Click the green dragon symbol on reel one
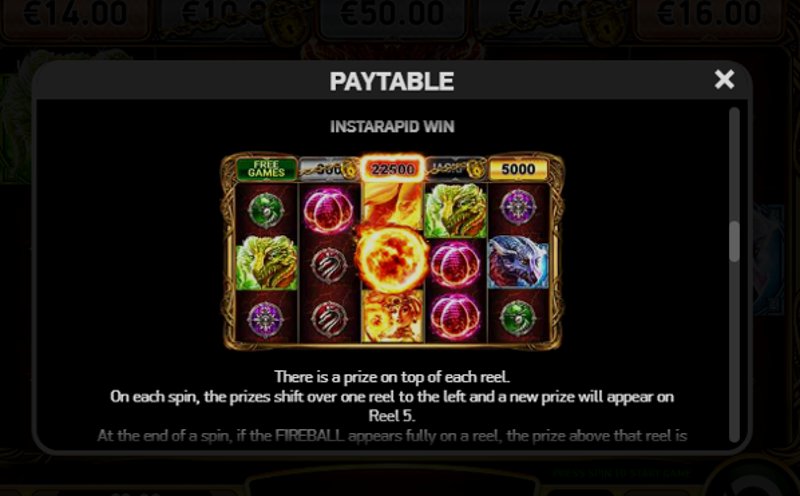Screen dimensions: 800x496 (x=266, y=262)
